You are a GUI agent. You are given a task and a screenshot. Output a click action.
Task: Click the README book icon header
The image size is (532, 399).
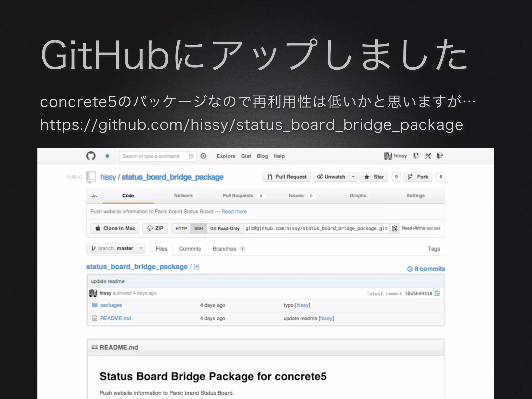[x=95, y=347]
